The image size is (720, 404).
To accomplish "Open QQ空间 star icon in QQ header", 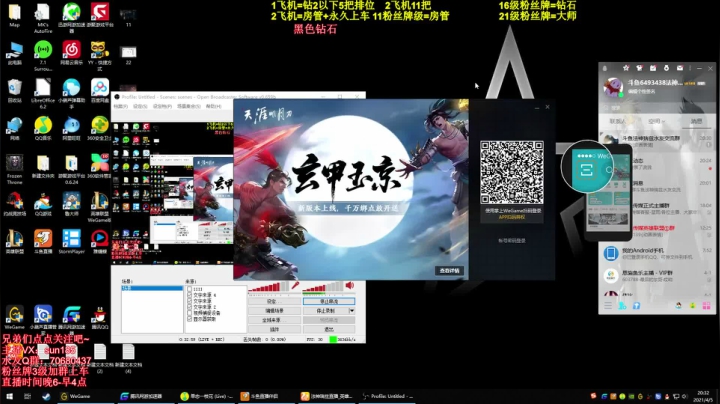I will [x=625, y=68].
